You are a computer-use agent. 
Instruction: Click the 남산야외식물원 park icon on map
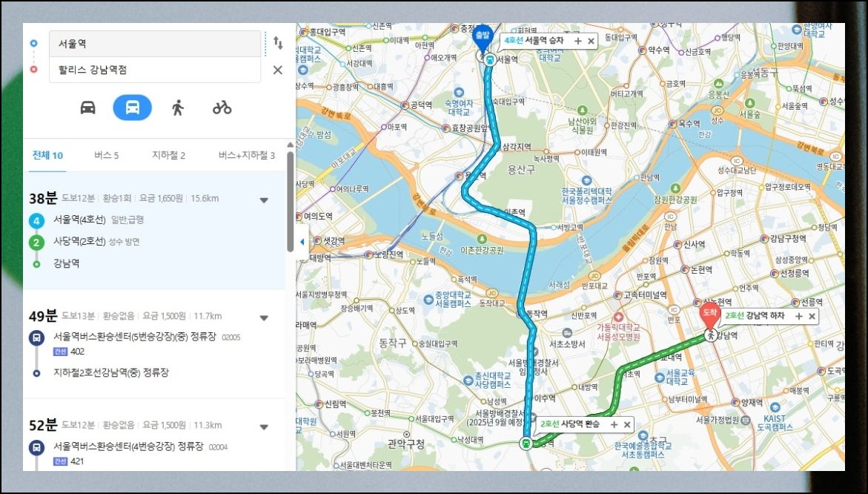[582, 111]
